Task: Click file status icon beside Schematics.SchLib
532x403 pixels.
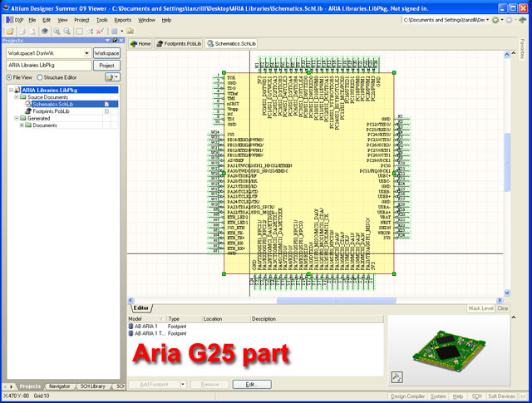Action: pyautogui.click(x=106, y=104)
